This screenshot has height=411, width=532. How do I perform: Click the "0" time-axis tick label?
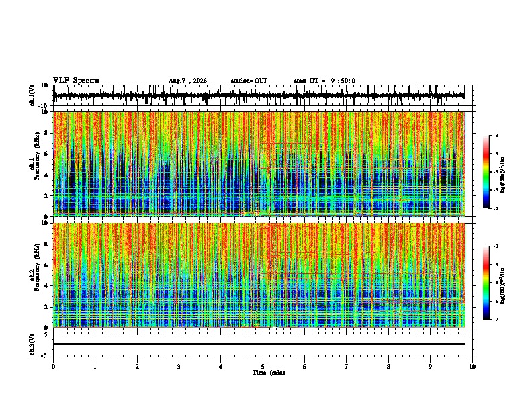click(x=53, y=367)
